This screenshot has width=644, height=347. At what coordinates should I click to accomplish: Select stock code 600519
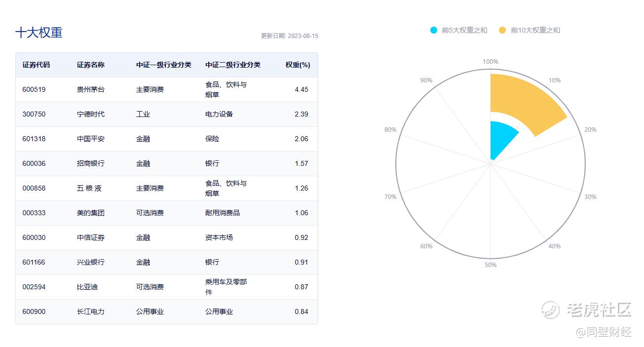pyautogui.click(x=34, y=89)
